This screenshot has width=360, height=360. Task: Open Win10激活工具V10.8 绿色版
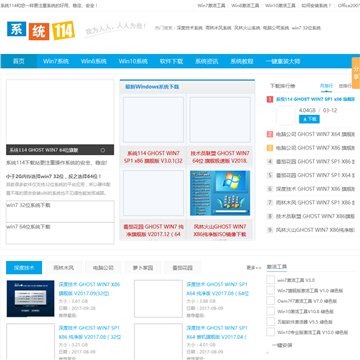(x=306, y=312)
